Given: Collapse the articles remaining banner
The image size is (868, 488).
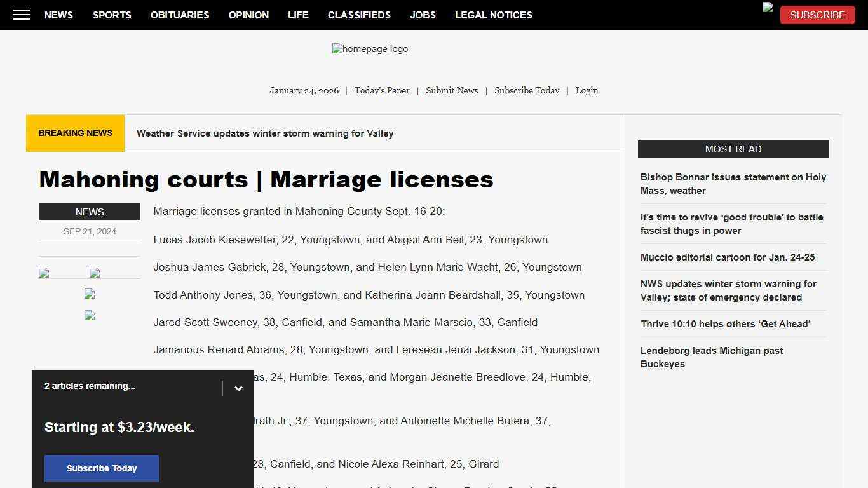Looking at the screenshot, I should (238, 388).
